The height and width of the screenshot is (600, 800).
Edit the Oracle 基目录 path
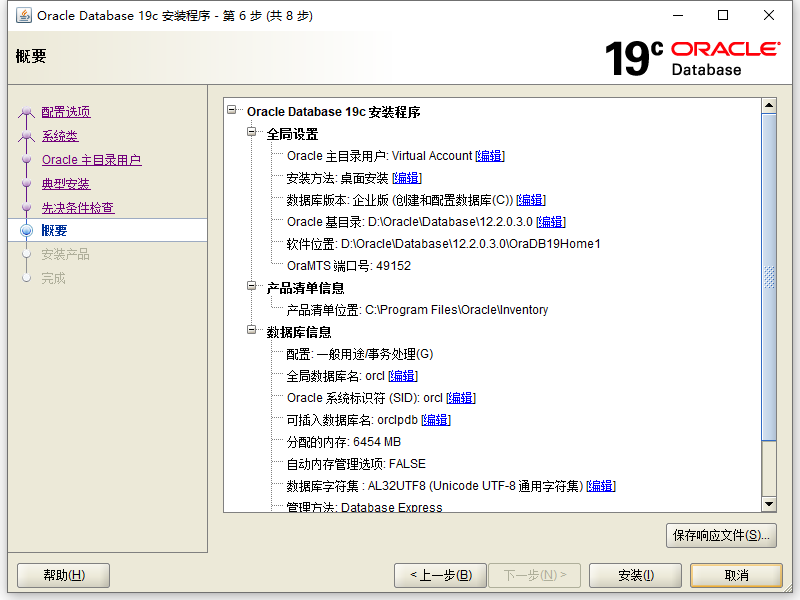pos(549,222)
